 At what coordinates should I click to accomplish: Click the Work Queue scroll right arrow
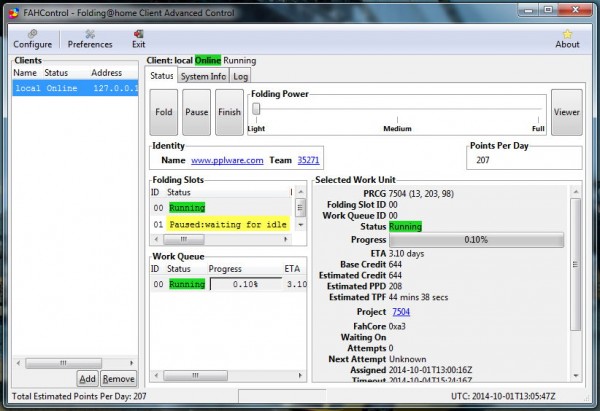coord(300,375)
